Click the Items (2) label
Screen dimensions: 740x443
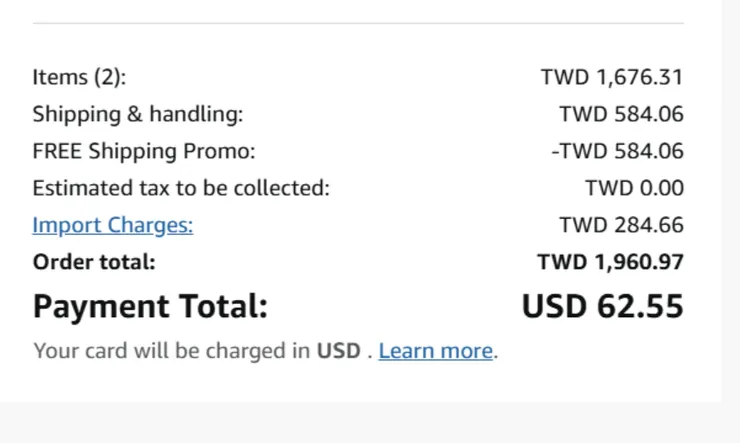[79, 77]
